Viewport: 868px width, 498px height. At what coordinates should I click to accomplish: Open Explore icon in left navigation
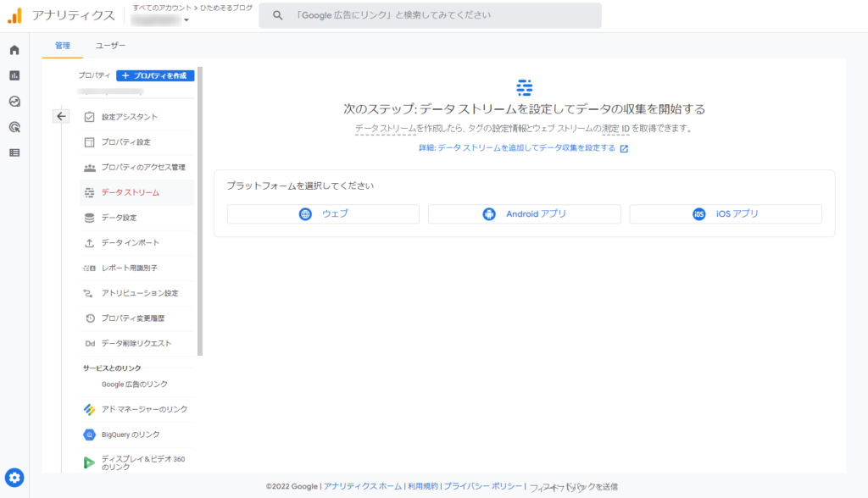[x=14, y=102]
